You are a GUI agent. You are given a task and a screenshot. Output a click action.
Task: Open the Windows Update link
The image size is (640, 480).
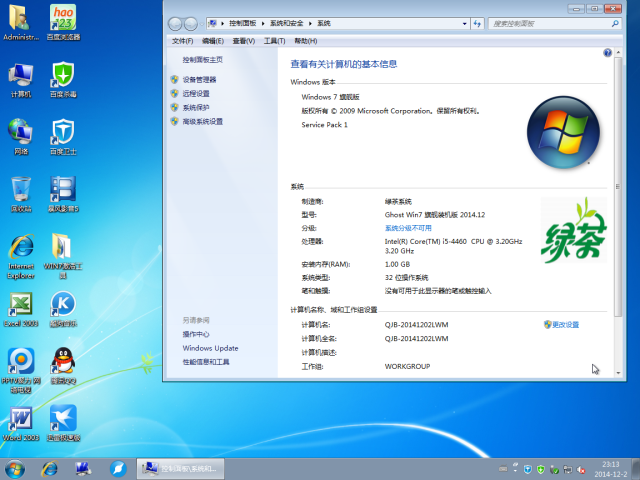tap(210, 348)
